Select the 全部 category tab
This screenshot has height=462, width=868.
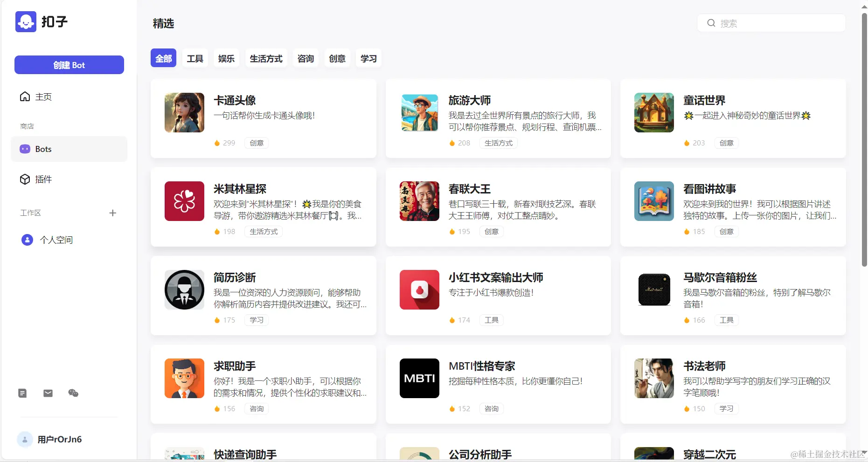coord(163,58)
